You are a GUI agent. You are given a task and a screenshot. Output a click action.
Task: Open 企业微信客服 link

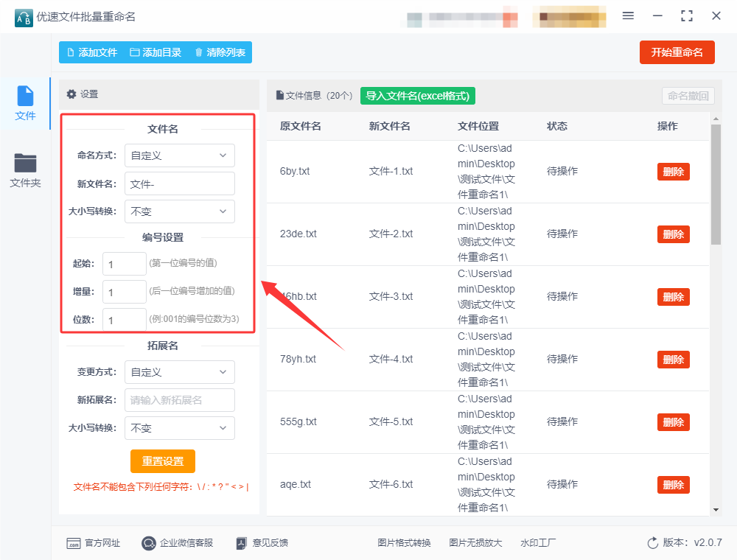point(177,543)
